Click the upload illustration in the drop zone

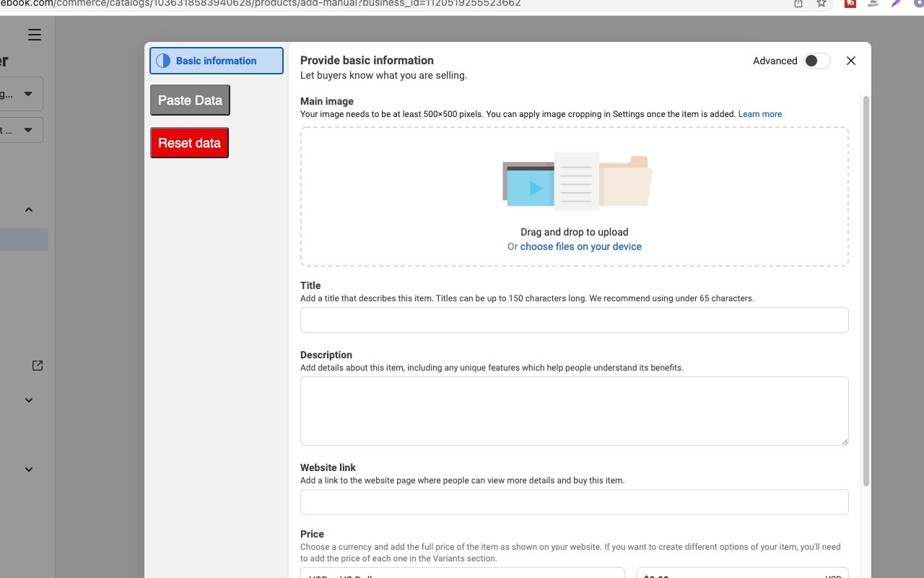(x=577, y=181)
